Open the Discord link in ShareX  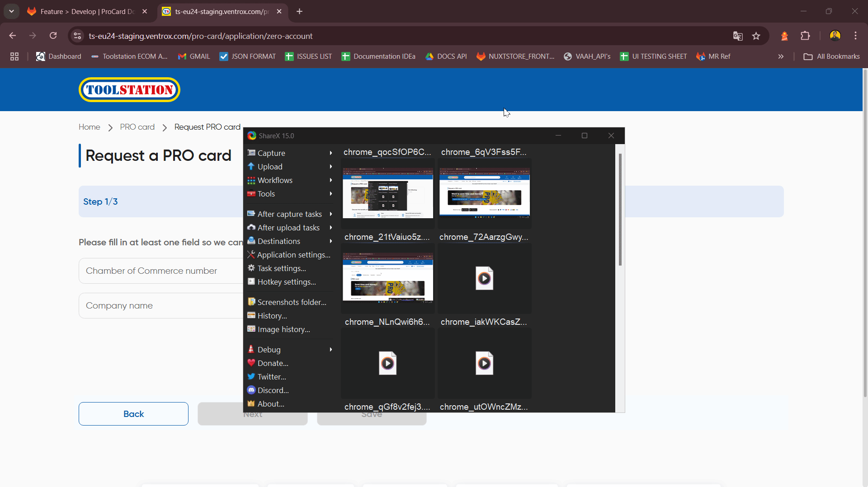[x=272, y=390]
